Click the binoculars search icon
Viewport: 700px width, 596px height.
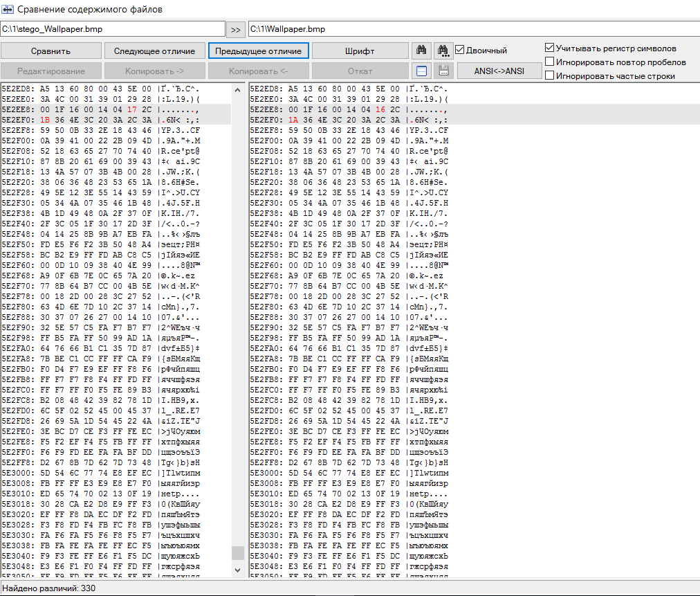pos(421,51)
